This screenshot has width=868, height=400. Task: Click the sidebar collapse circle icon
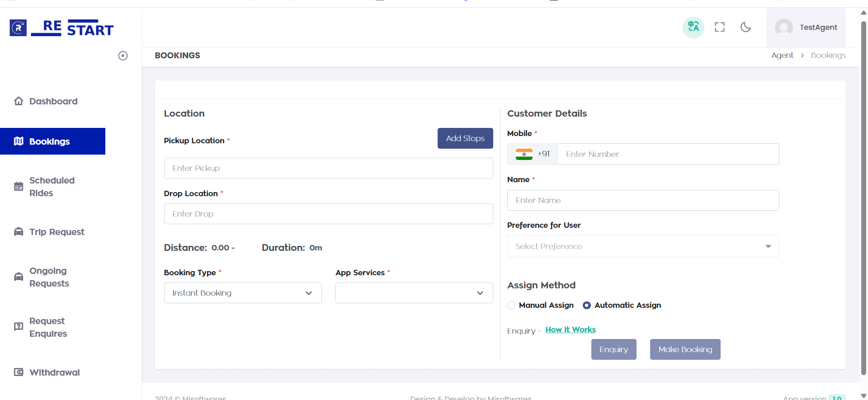pyautogui.click(x=123, y=56)
